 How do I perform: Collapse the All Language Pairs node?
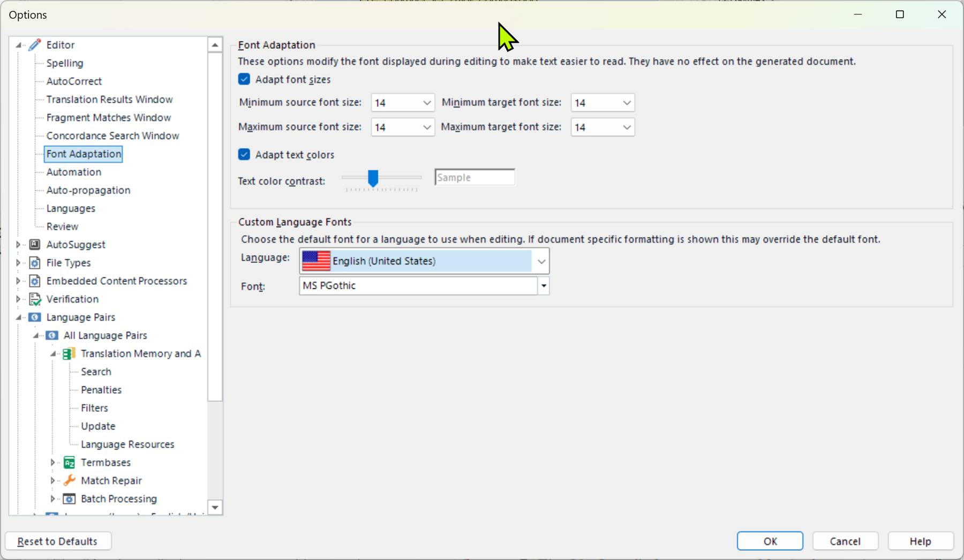[x=36, y=336]
